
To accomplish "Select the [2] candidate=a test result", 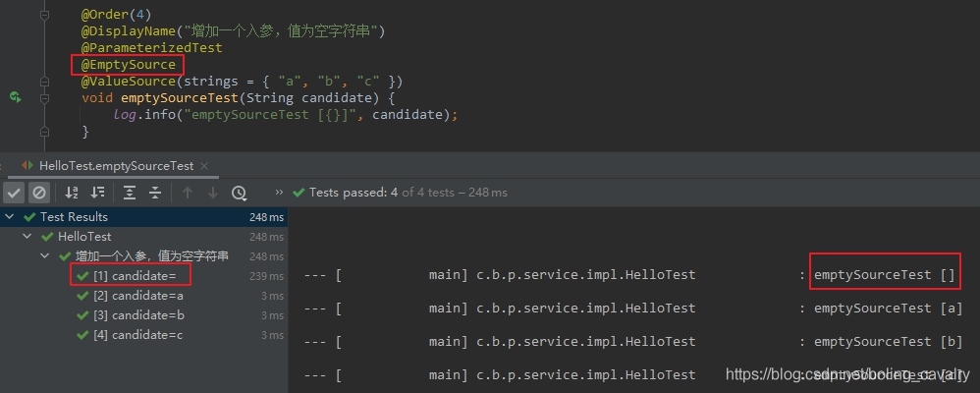I will click(x=138, y=296).
